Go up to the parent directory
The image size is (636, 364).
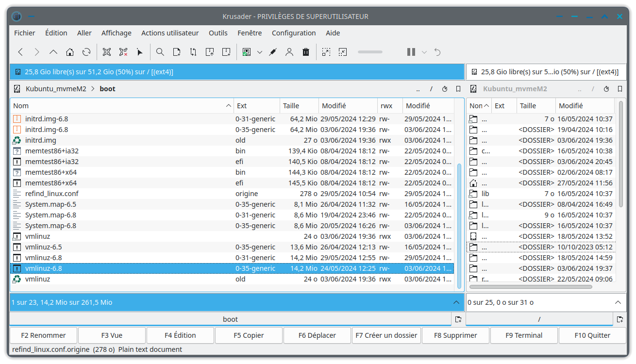click(53, 52)
